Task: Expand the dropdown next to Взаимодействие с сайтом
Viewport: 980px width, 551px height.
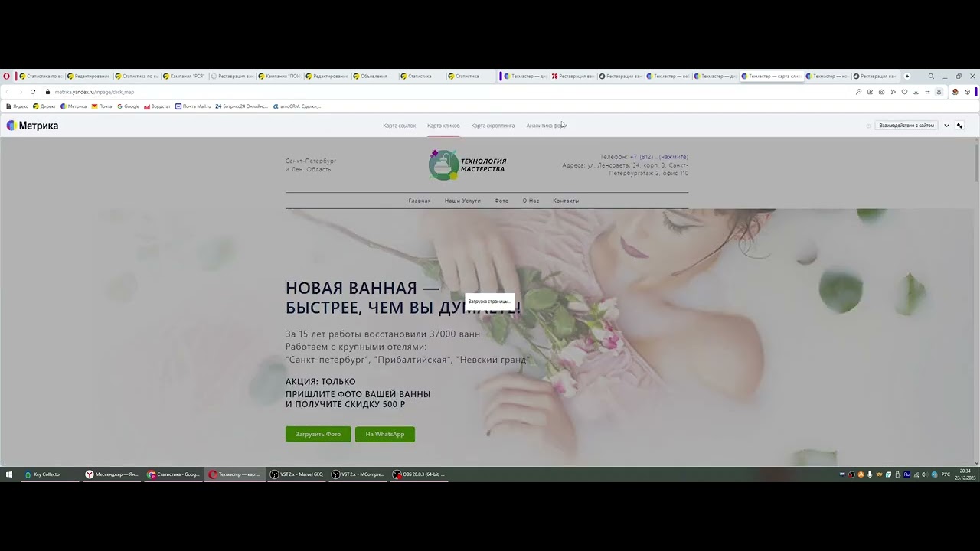Action: point(946,126)
